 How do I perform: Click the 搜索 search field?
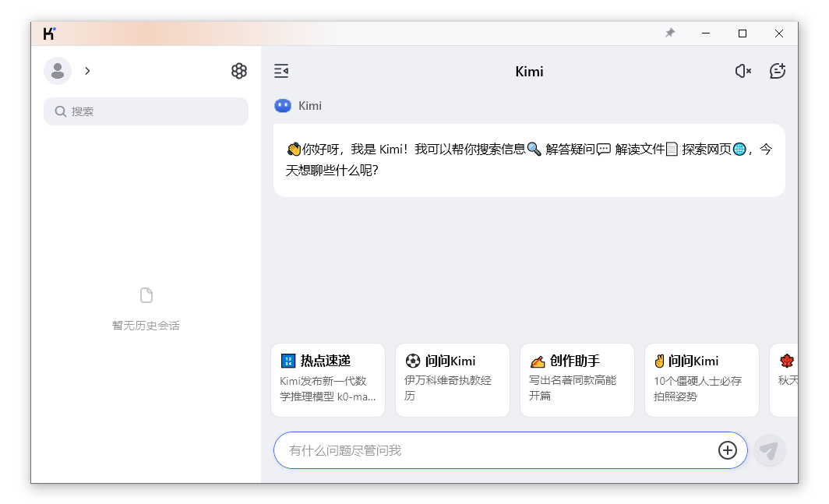(x=146, y=111)
